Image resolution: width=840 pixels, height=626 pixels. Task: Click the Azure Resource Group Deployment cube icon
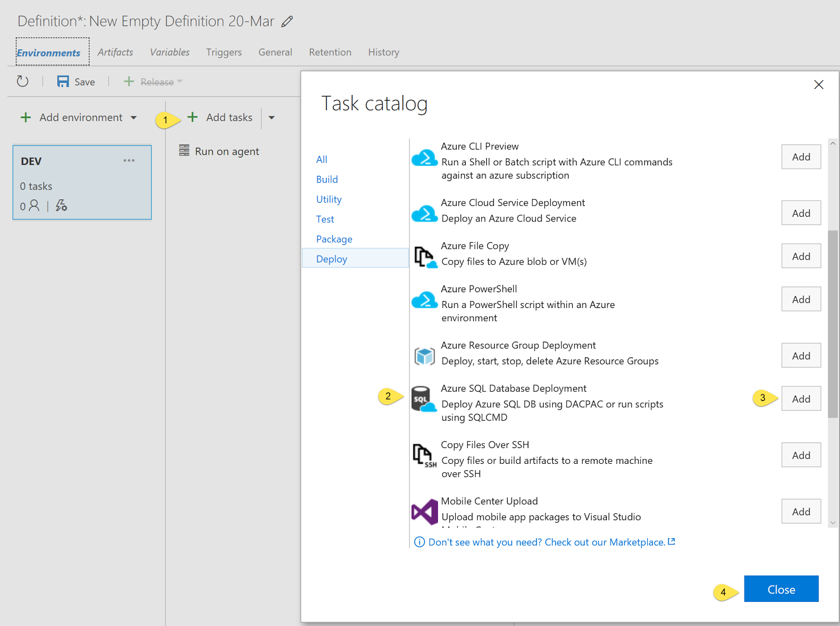424,355
